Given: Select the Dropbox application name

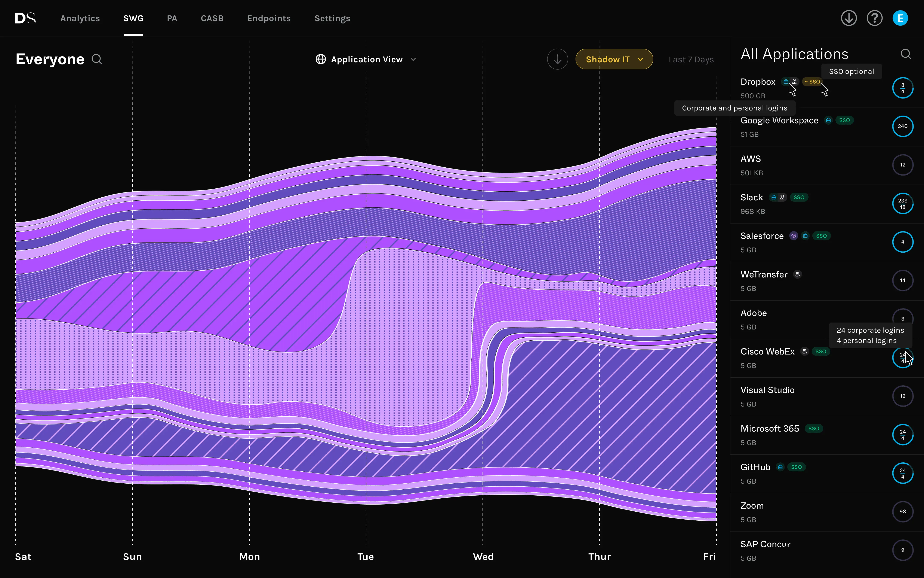Looking at the screenshot, I should pos(758,82).
